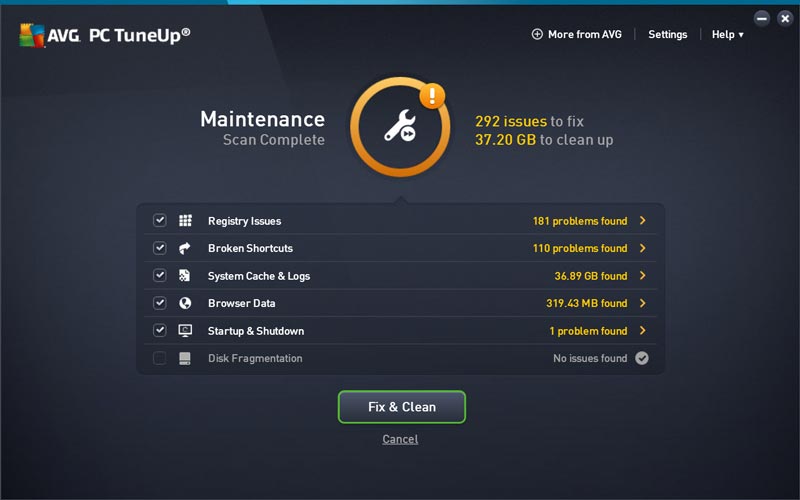Image resolution: width=800 pixels, height=500 pixels.
Task: Click 181 problems found text
Action: coord(580,221)
